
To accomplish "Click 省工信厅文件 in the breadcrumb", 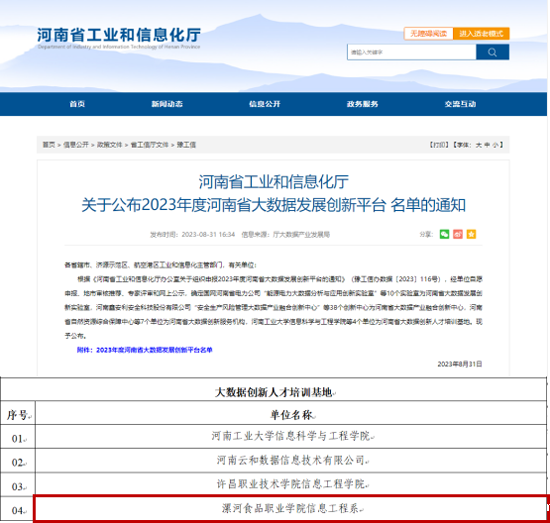I will click(149, 145).
